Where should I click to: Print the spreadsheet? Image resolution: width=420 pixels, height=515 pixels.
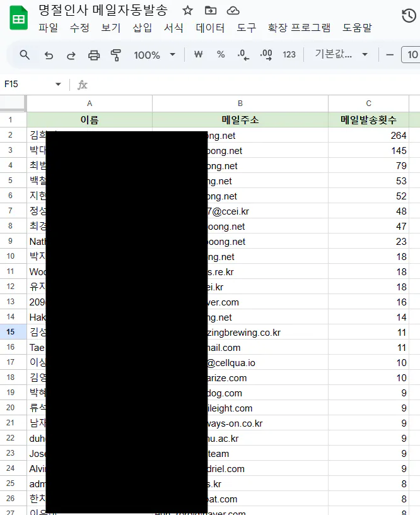pyautogui.click(x=94, y=55)
